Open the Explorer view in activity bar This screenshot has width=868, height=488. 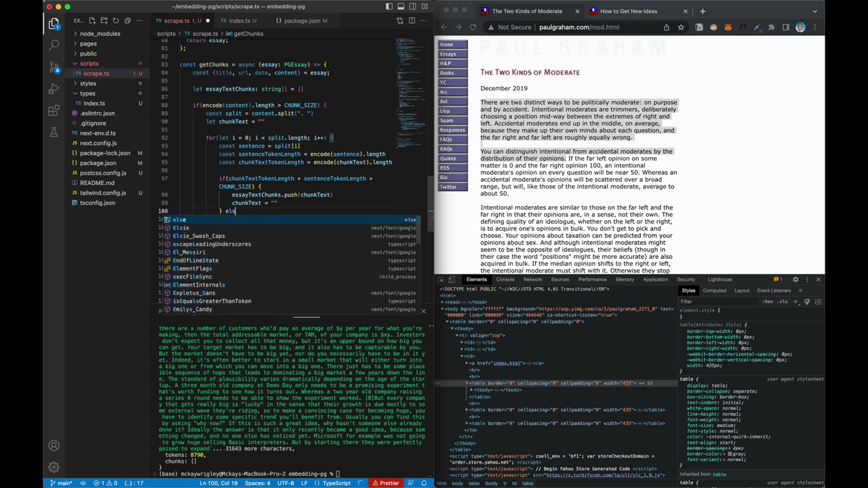pos(54,24)
